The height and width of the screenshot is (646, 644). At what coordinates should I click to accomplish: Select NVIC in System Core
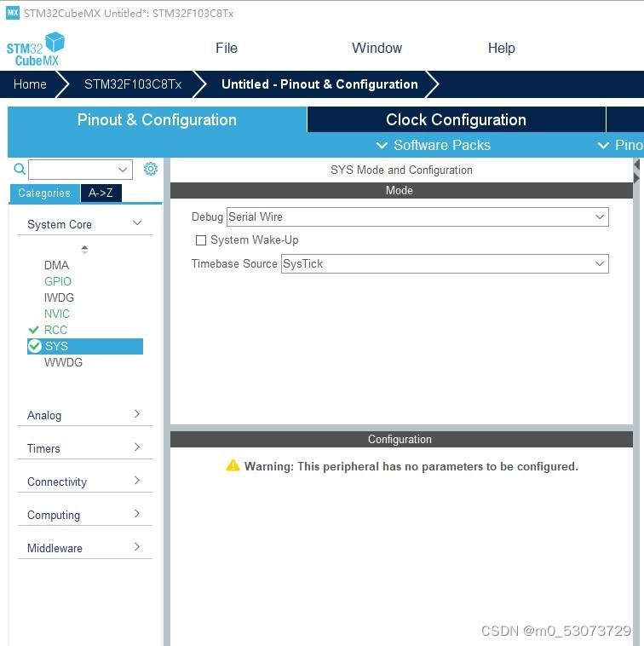(x=57, y=314)
